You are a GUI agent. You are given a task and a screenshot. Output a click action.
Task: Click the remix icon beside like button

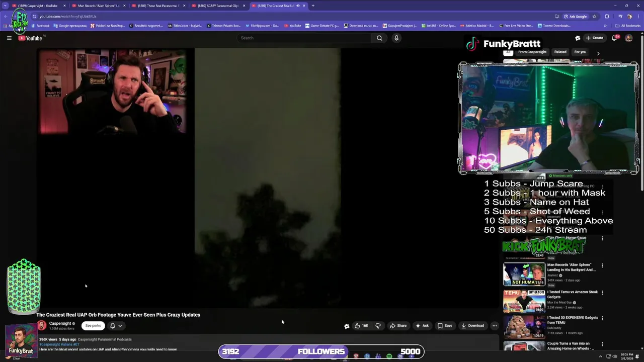(346, 326)
